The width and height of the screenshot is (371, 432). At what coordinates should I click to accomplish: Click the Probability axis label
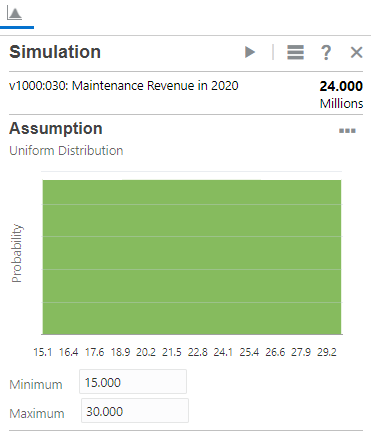click(x=17, y=253)
